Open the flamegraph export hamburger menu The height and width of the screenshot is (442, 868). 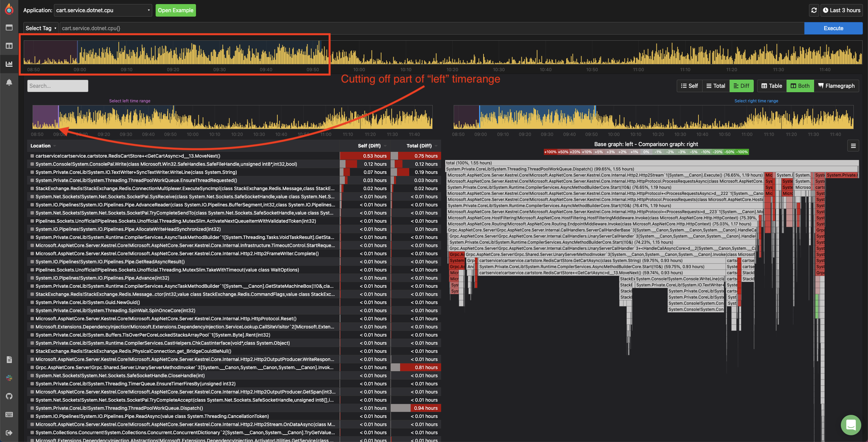(x=853, y=146)
